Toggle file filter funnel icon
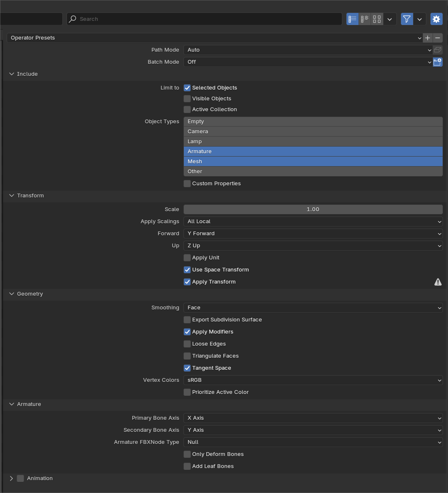The height and width of the screenshot is (493, 448). click(407, 19)
